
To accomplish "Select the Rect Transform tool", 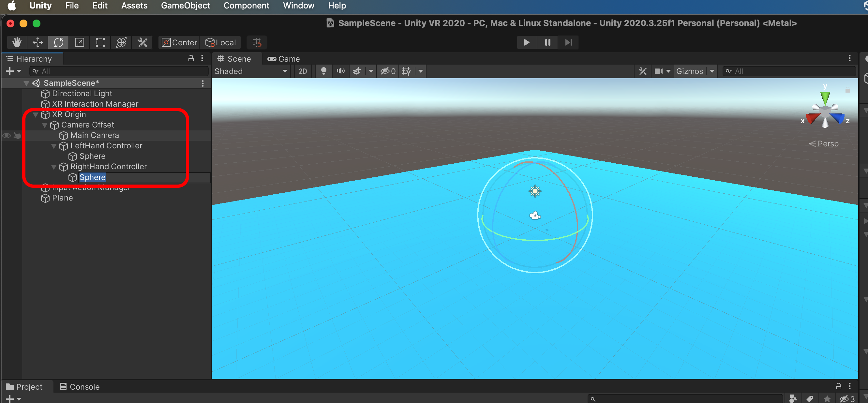I will (100, 42).
